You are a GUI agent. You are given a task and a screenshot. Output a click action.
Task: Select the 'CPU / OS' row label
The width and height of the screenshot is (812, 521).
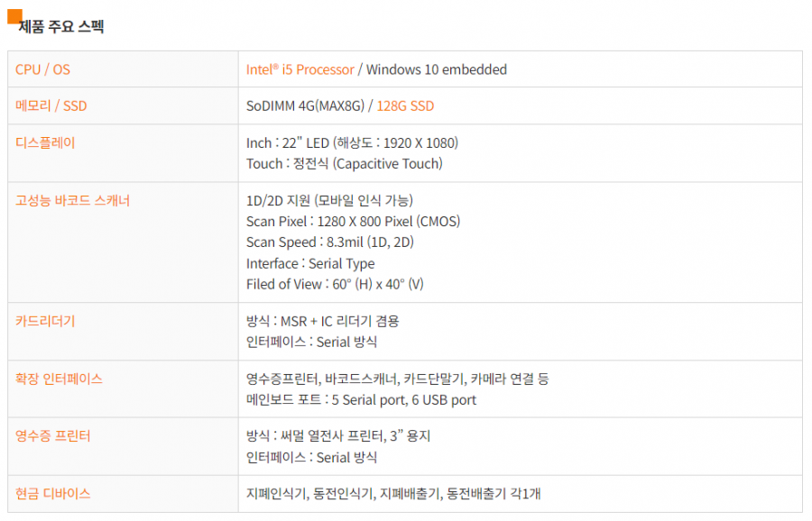tap(42, 69)
